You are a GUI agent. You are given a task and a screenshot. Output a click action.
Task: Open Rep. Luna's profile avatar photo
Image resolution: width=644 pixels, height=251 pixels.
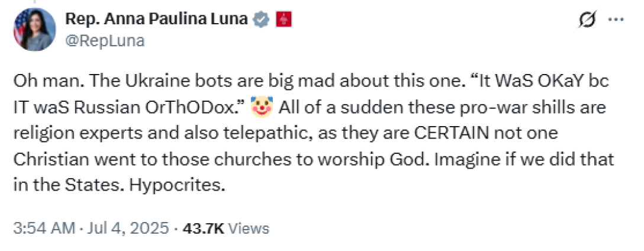34,30
